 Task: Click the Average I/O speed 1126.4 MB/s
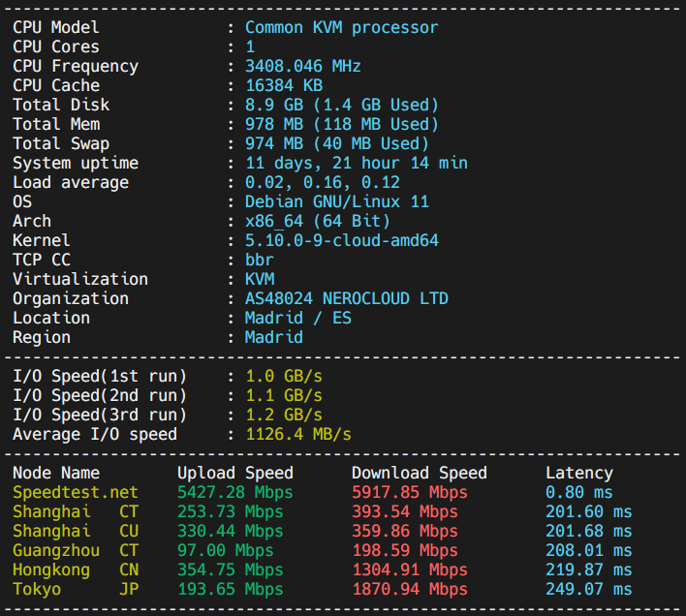pos(297,434)
